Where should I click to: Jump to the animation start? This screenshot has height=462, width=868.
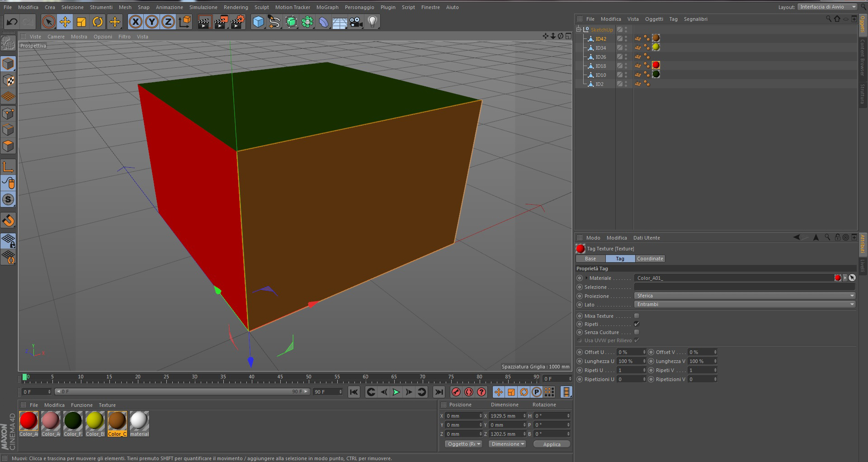pyautogui.click(x=354, y=392)
